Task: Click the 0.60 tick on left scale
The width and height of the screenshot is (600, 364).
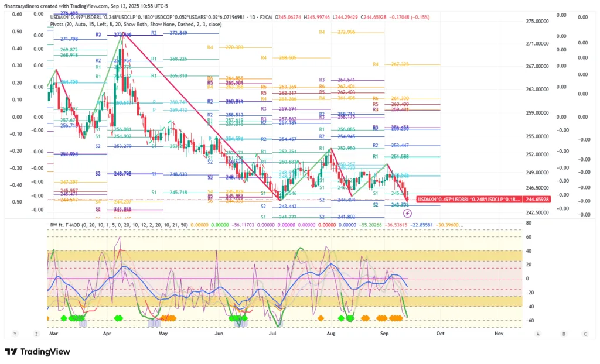Action: click(x=17, y=14)
